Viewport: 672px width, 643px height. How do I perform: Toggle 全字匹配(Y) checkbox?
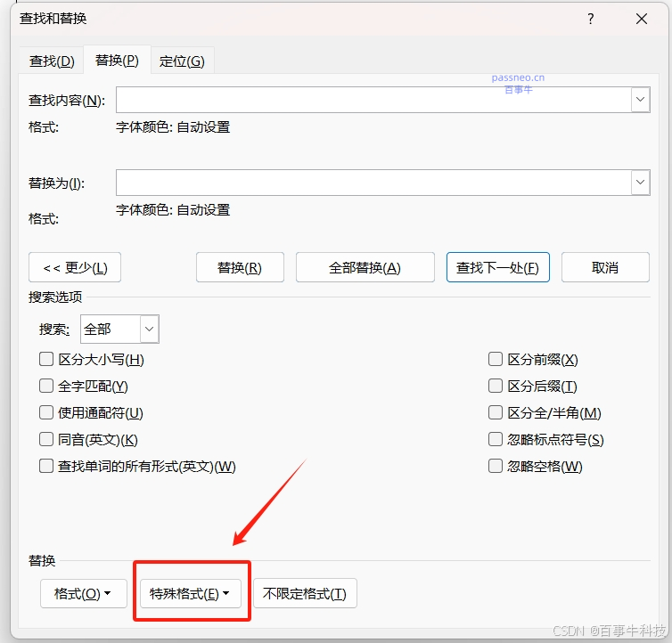click(x=45, y=386)
